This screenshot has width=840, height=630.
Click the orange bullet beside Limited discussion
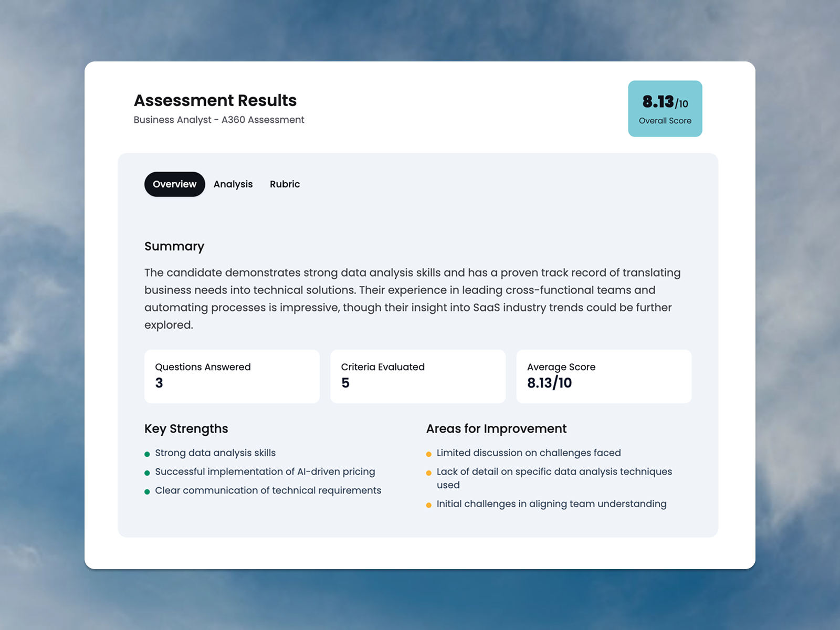click(x=429, y=454)
